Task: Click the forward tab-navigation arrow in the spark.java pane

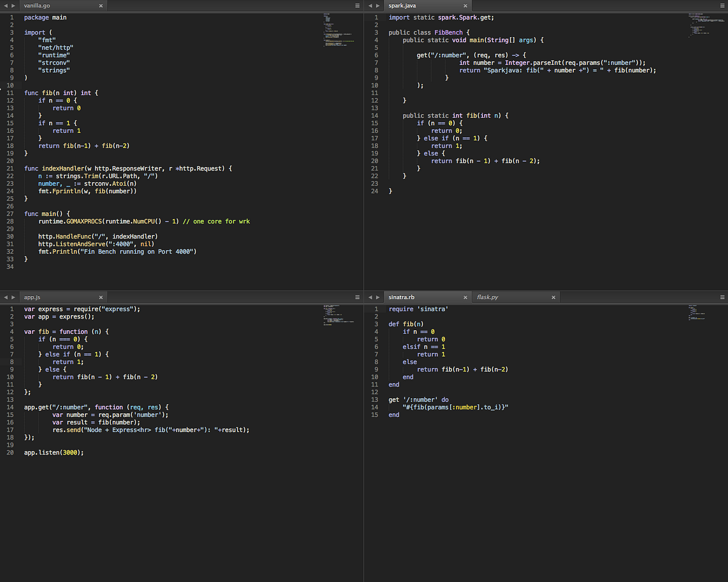Action: coord(376,5)
